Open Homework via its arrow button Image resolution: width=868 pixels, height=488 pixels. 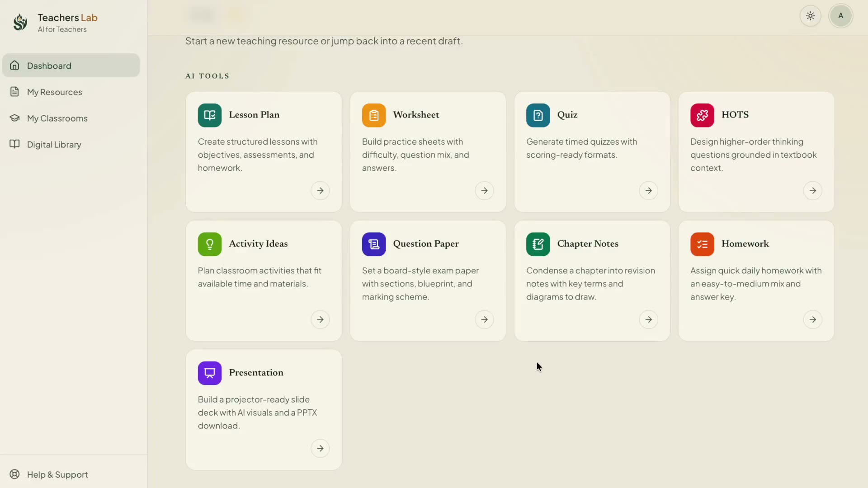pos(812,319)
